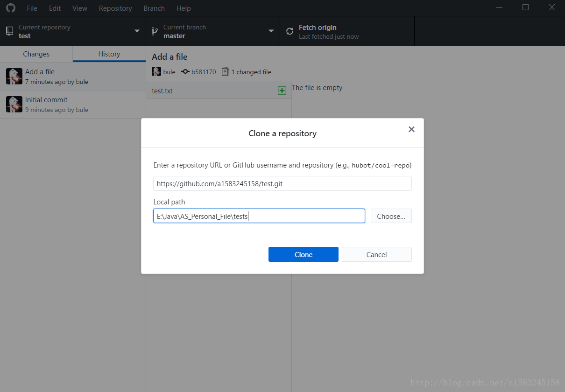Click the Cancel button
This screenshot has width=565, height=392.
(377, 254)
